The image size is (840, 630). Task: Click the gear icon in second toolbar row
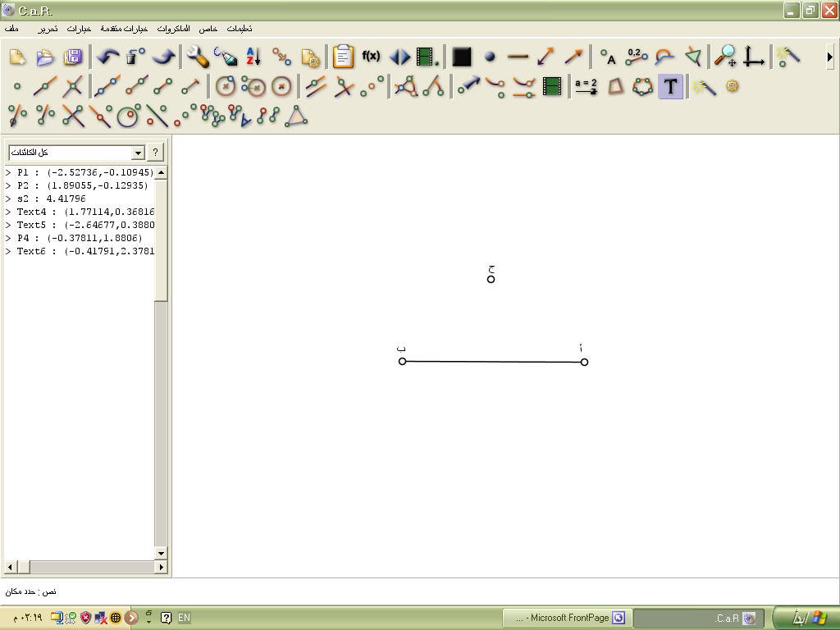pos(733,85)
